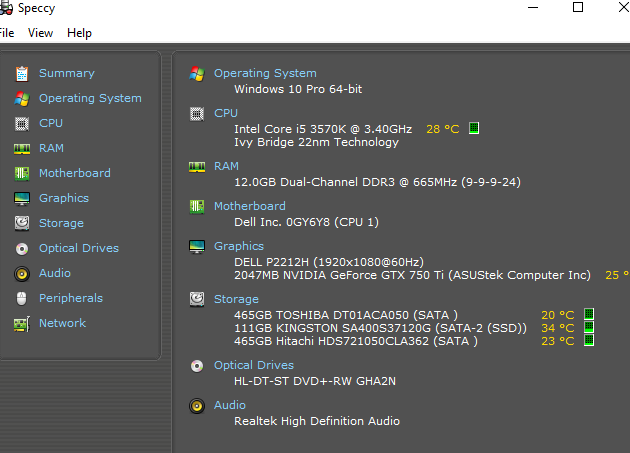Click '465GB TOSHIBA DT01ACA050 (SATA )' drive row
Screen dimensions: 630x453
pos(346,315)
